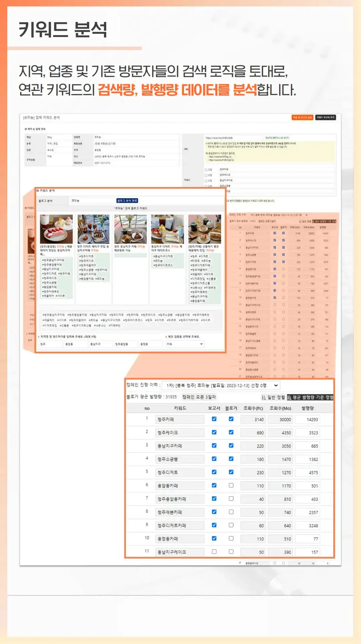Image resolution: width=361 pixels, height=644 pixels.
Task: Check 블로거 checkbox for 청주예쁜카페
Action: 231,512
